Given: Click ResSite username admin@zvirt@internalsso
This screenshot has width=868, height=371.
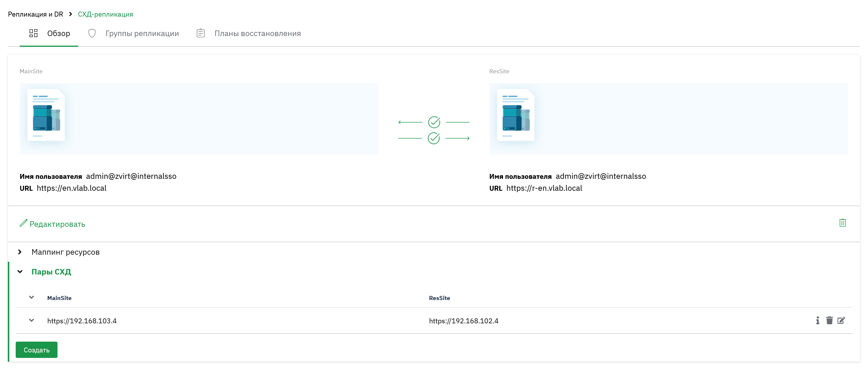Looking at the screenshot, I should pos(601,176).
